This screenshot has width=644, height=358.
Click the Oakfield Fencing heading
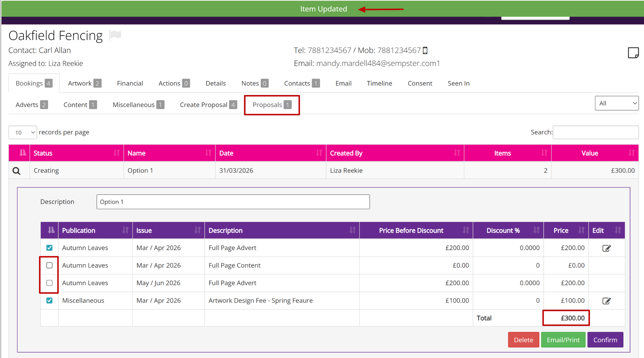tap(55, 35)
